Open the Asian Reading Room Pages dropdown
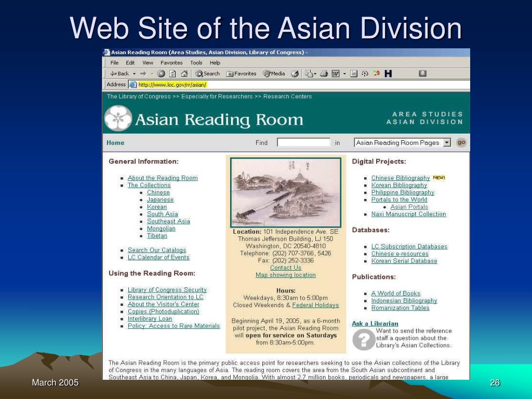Image resolution: width=532 pixels, height=399 pixels. (402, 142)
